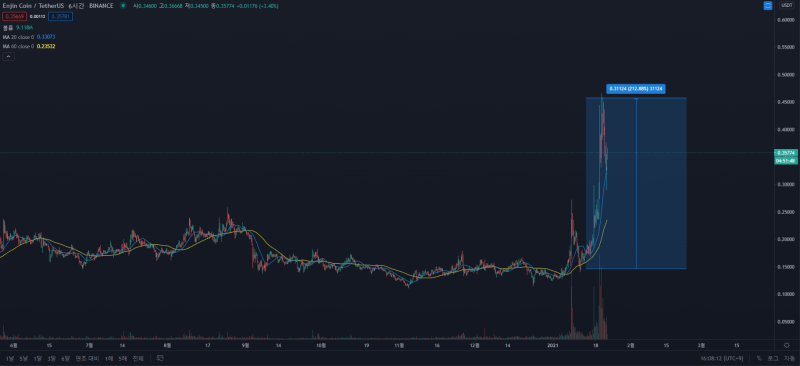
Task: Toggle the 로그 (log) scale
Action: (x=773, y=358)
